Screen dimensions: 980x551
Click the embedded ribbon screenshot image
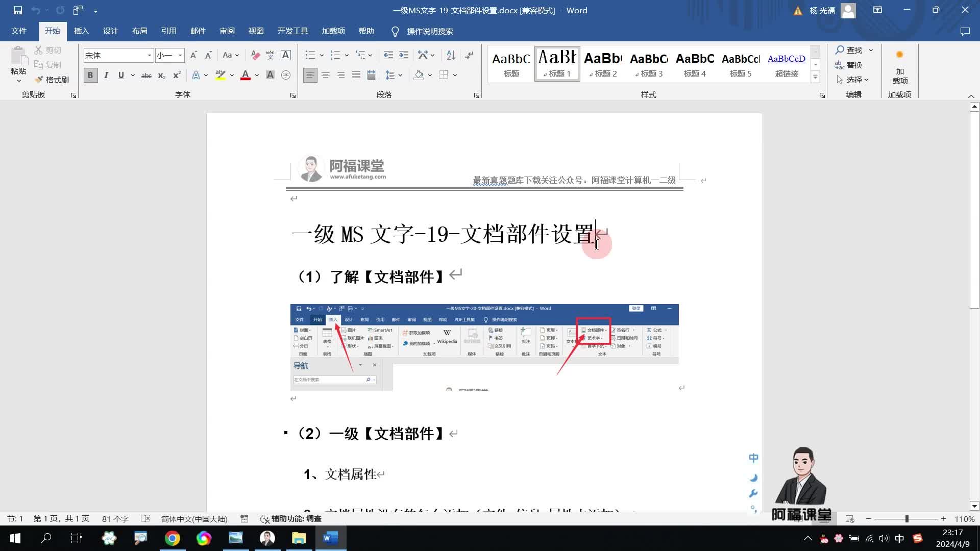(484, 347)
